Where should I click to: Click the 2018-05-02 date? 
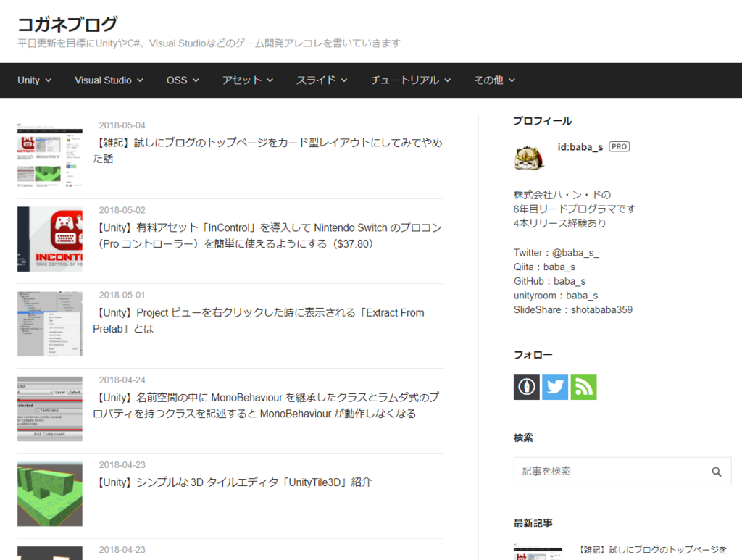coord(122,210)
